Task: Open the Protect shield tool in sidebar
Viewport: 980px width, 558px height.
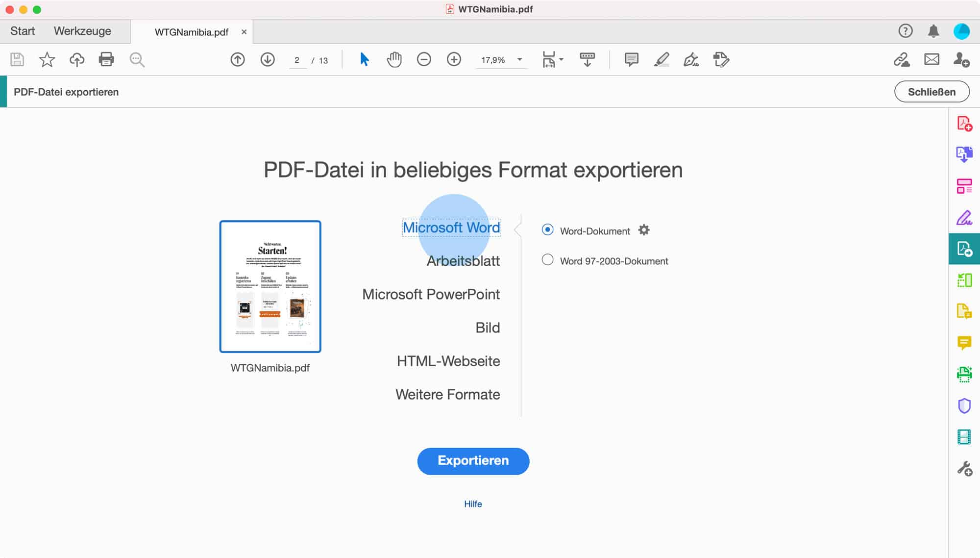Action: (964, 406)
